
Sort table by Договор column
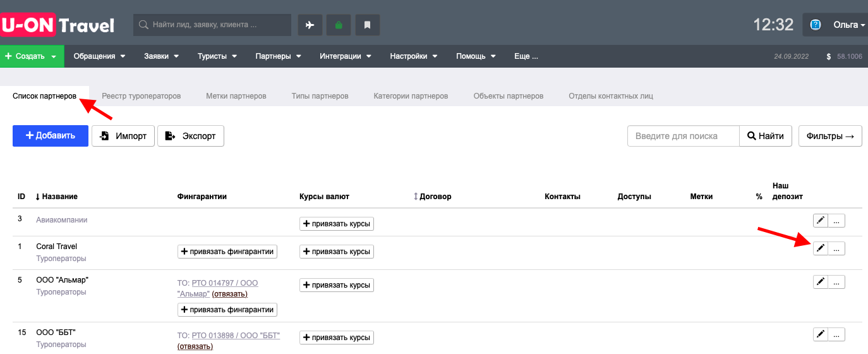tap(432, 197)
